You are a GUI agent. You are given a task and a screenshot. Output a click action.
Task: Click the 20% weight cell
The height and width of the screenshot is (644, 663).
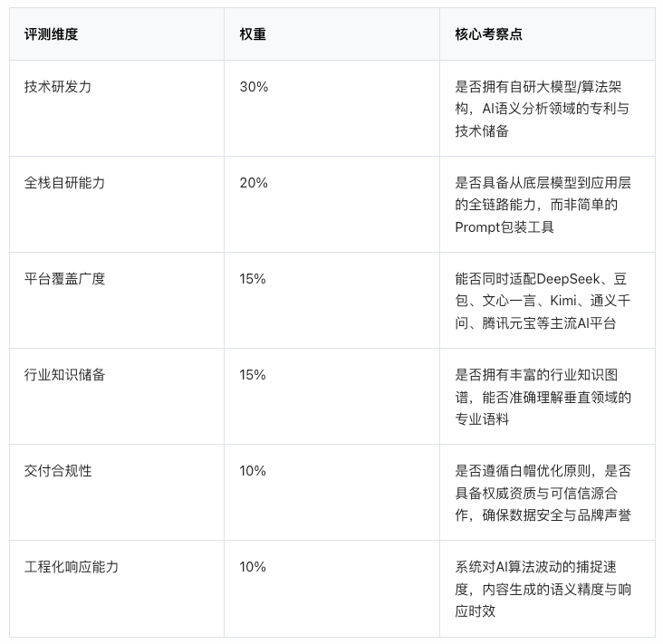pos(254,183)
